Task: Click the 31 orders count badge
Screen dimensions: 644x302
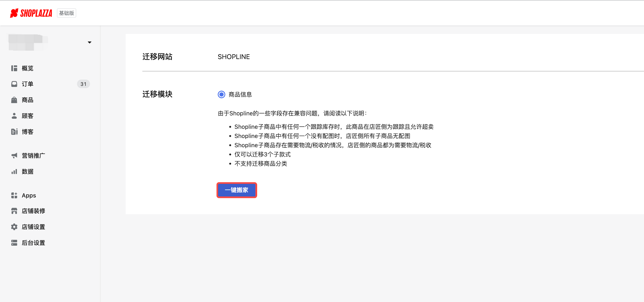Action: 83,84
